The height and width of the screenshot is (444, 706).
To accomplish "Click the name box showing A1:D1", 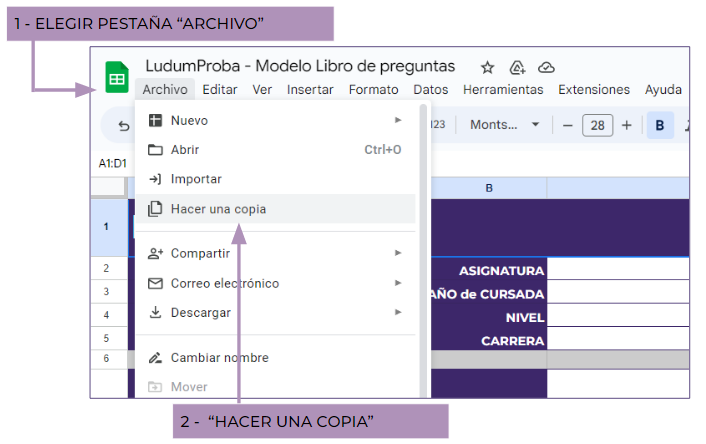I will [x=112, y=163].
